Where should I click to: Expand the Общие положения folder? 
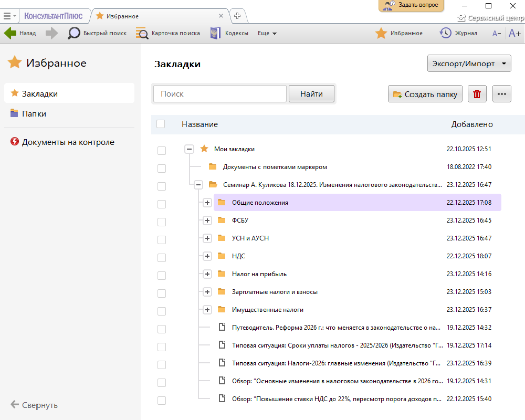(207, 203)
